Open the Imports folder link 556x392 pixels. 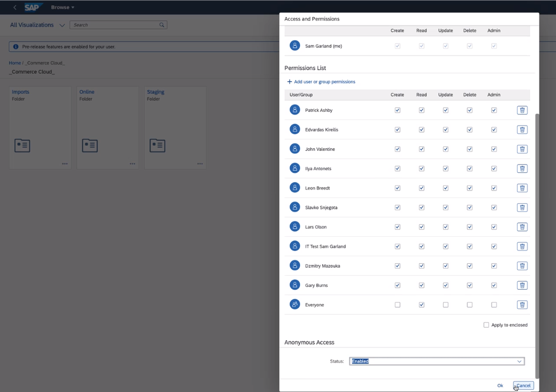(20, 92)
